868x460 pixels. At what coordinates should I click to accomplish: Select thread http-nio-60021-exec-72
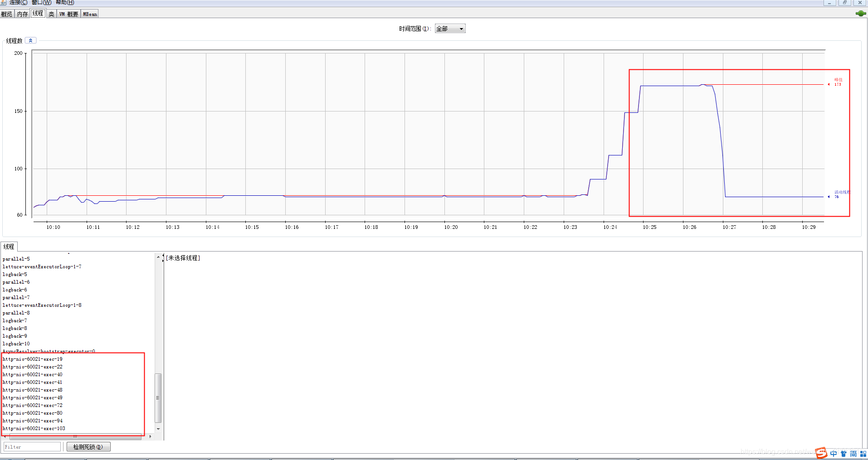tap(33, 406)
